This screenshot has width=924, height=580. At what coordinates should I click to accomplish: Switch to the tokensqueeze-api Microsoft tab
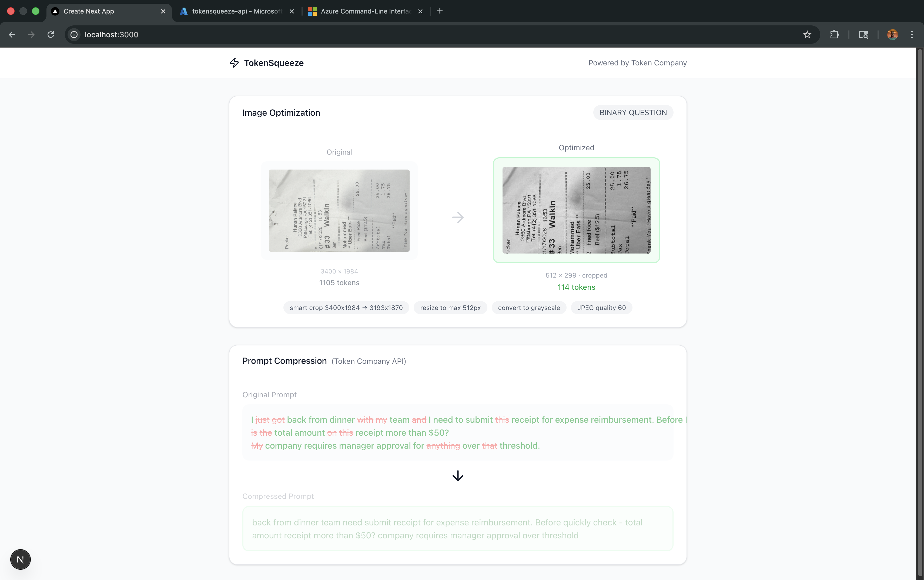237,11
